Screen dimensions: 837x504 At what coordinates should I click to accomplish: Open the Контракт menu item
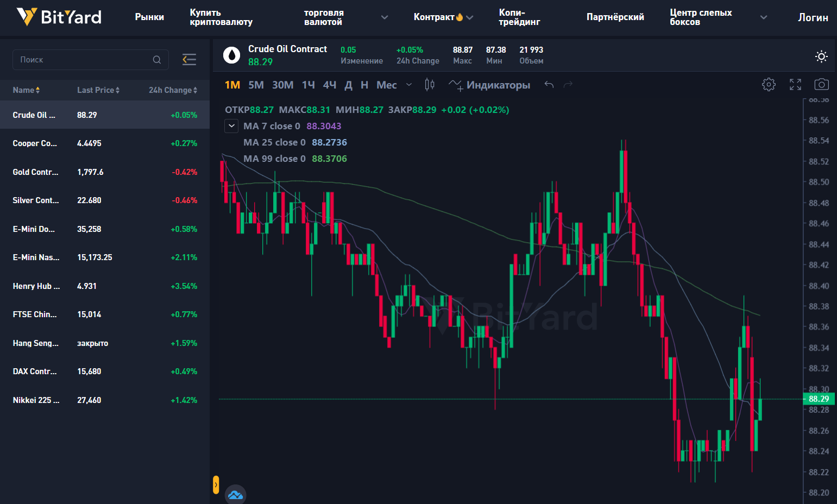click(434, 17)
